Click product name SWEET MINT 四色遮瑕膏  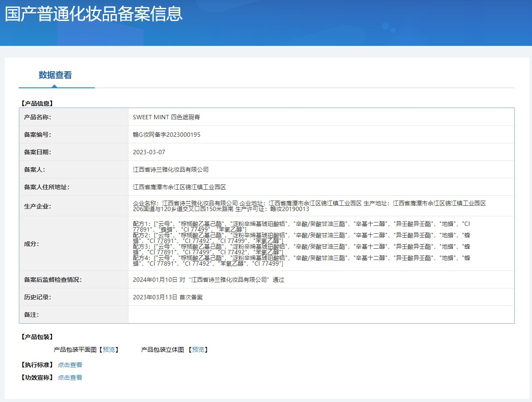point(167,117)
